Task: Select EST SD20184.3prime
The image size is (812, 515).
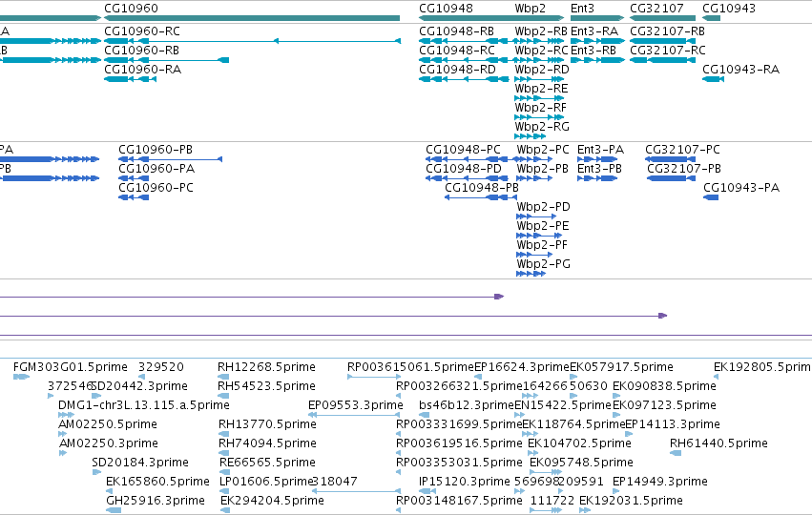Action: coord(96,472)
